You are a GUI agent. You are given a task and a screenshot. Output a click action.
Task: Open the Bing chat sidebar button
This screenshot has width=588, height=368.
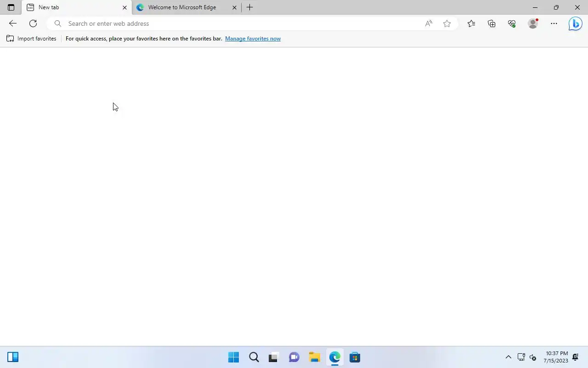(575, 23)
